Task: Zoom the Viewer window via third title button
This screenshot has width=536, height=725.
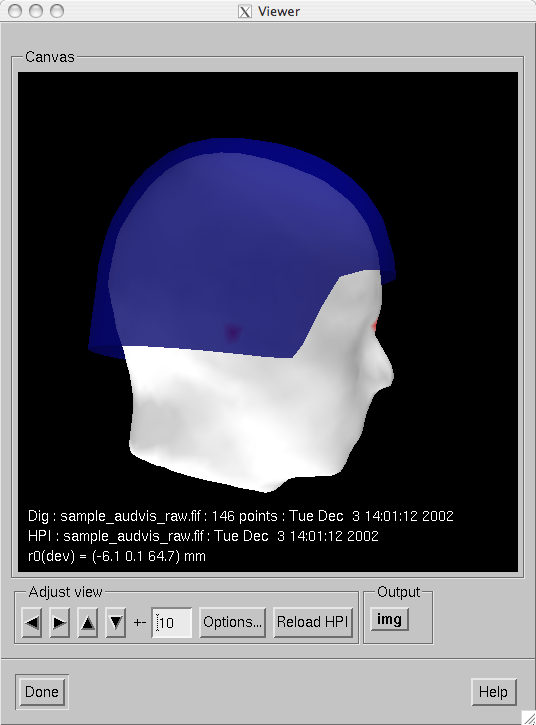Action: click(57, 11)
